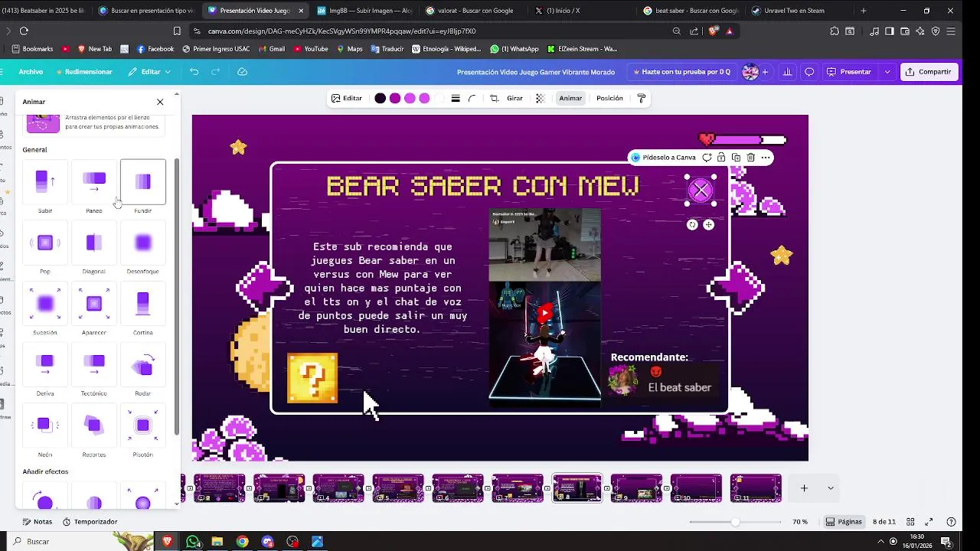Click the undo arrow in top bar

(194, 72)
